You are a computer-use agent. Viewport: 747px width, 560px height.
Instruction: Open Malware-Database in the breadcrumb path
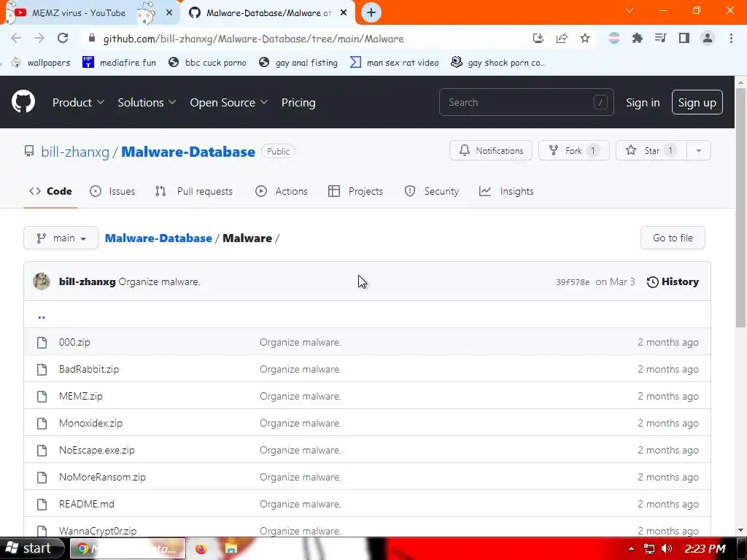(x=158, y=238)
